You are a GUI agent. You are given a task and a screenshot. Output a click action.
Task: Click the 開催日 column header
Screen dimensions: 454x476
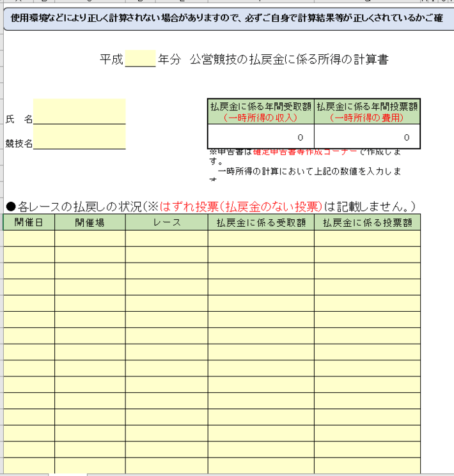click(29, 222)
